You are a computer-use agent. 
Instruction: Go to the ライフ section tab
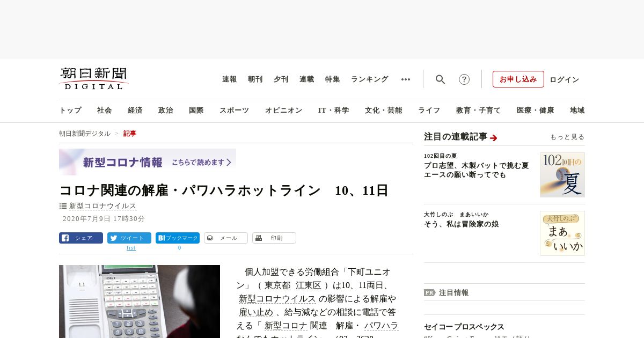click(x=429, y=111)
